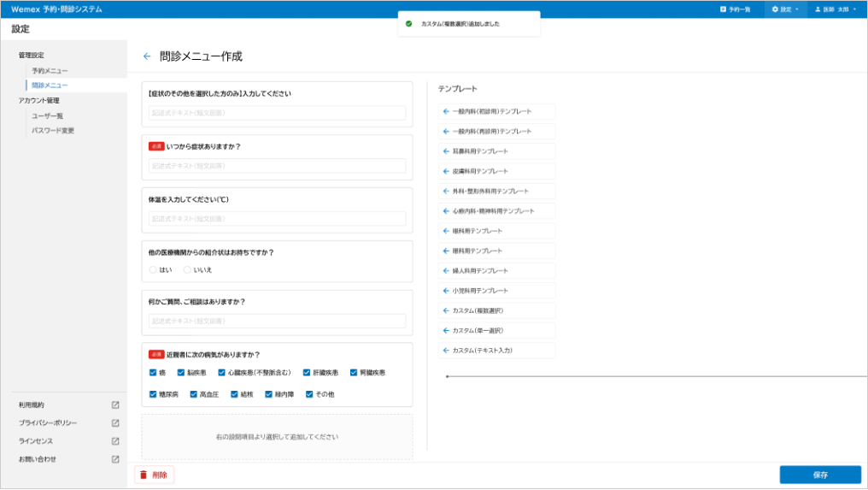The image size is (868, 490).
Task: Click the text field under 体温を入力してください
Action: (277, 219)
